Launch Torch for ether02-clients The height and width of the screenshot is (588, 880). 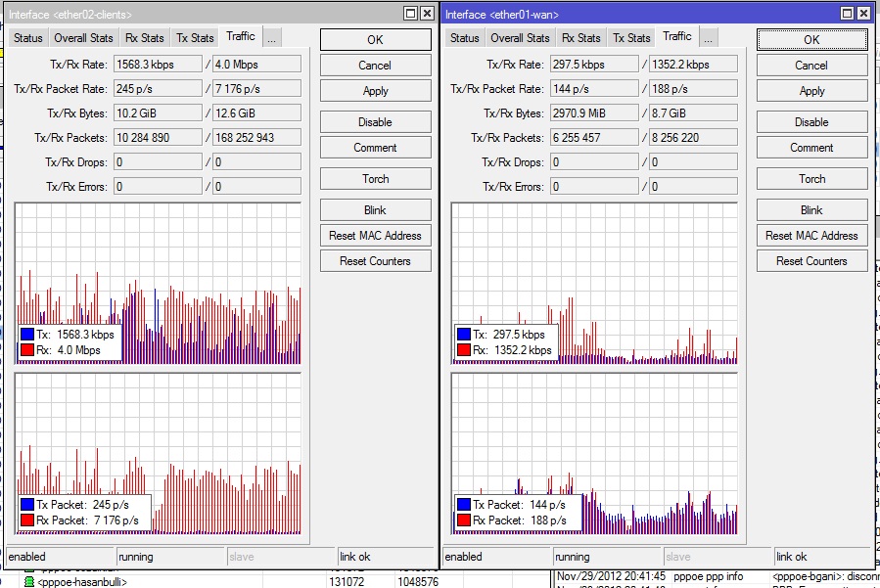point(376,178)
